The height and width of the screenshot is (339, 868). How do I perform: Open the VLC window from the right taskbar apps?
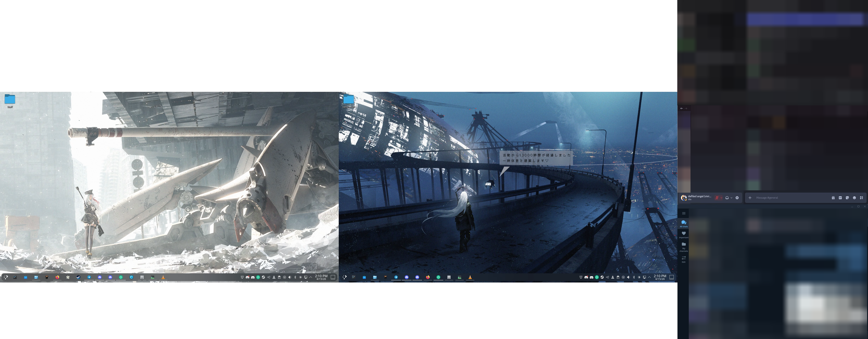(470, 277)
